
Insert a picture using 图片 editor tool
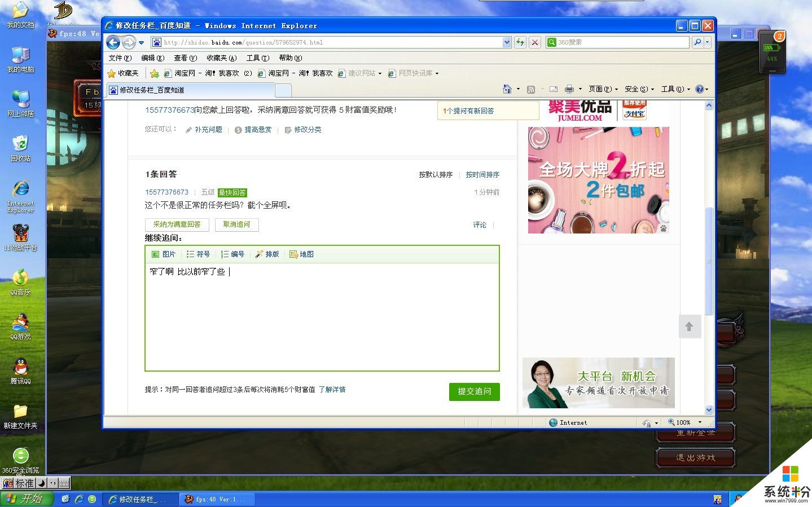click(164, 254)
